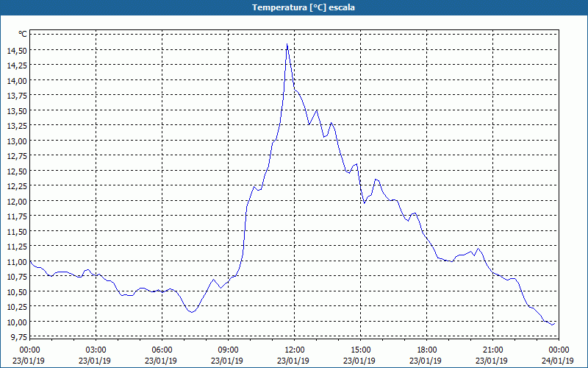The image size is (588, 368).
Task: Click the 13,75 y-axis value
Action: coord(17,96)
